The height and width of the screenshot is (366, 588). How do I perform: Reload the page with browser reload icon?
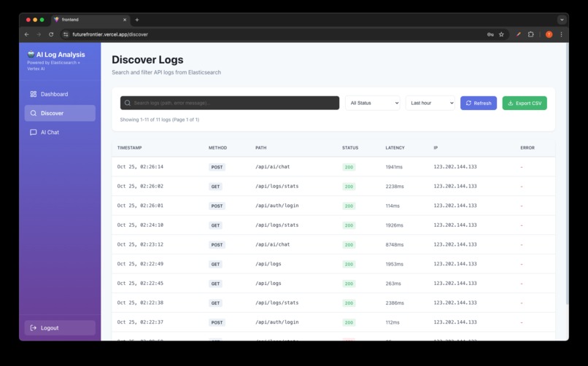[51, 34]
